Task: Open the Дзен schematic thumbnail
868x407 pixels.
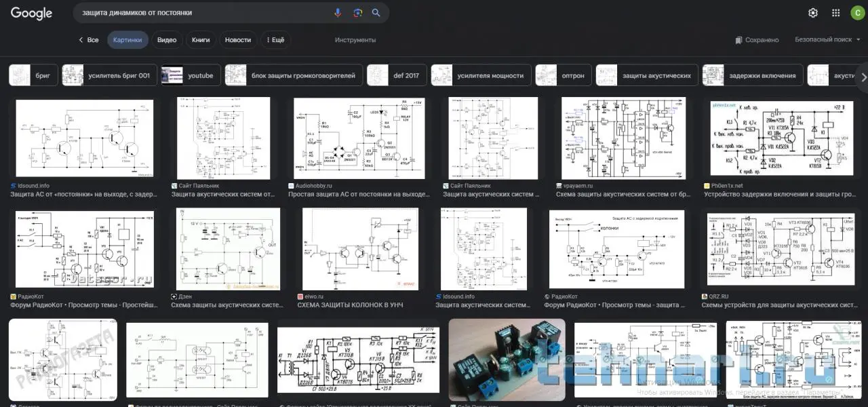Action: point(228,249)
